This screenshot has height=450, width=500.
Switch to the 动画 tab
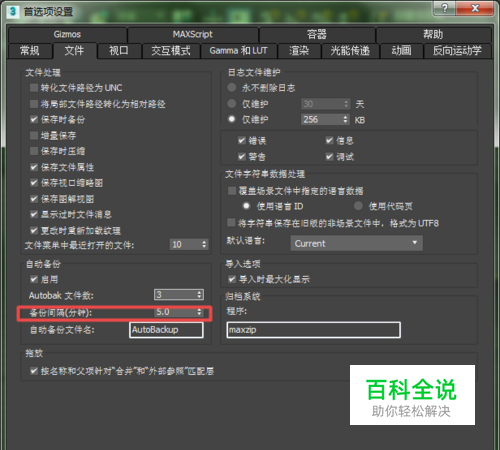(401, 51)
